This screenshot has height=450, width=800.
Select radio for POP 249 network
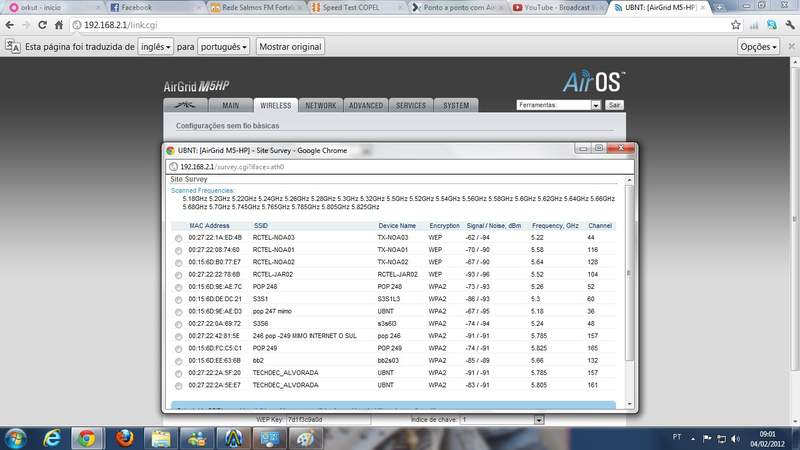178,349
